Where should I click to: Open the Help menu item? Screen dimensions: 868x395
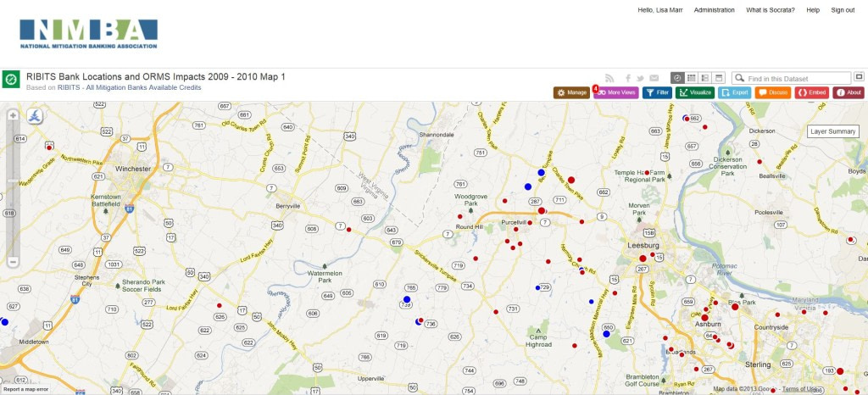pos(813,10)
